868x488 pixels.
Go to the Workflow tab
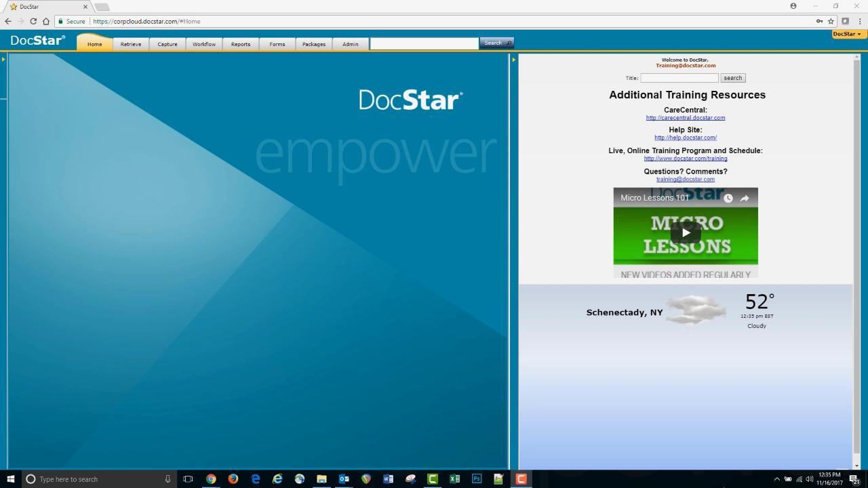204,44
